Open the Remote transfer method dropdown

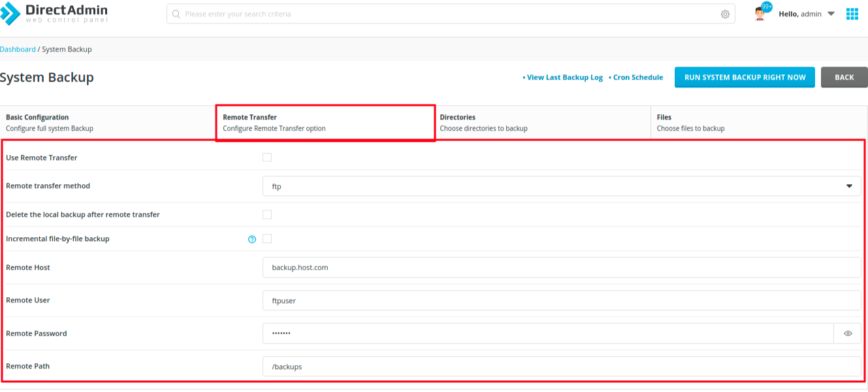click(561, 186)
